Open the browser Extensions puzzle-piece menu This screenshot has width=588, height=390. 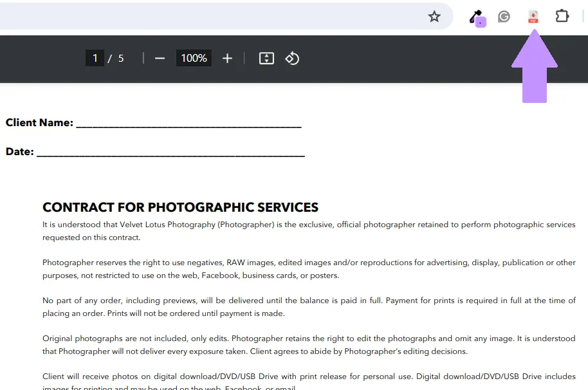562,16
